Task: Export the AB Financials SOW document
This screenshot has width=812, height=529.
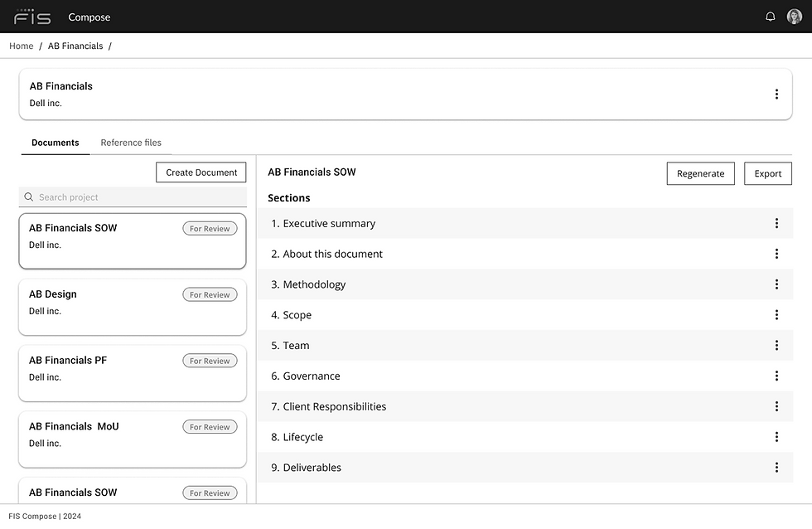Action: [x=767, y=173]
